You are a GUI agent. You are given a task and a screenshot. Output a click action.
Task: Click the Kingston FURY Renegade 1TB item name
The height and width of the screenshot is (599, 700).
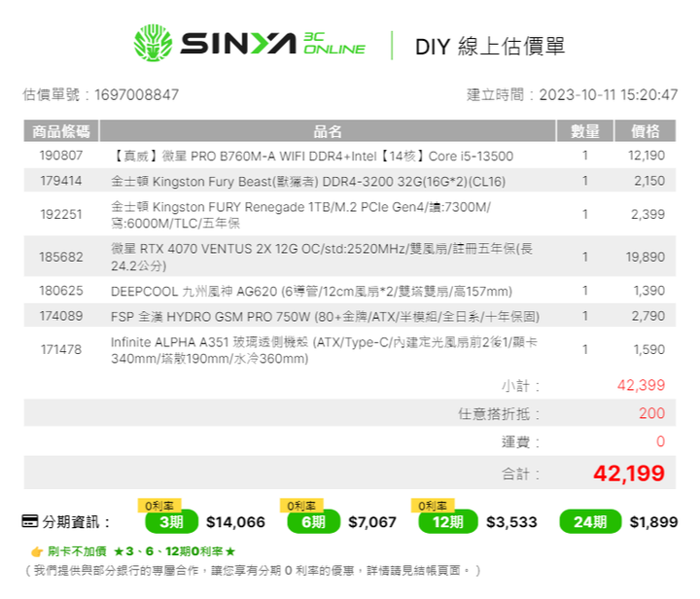pyautogui.click(x=300, y=215)
